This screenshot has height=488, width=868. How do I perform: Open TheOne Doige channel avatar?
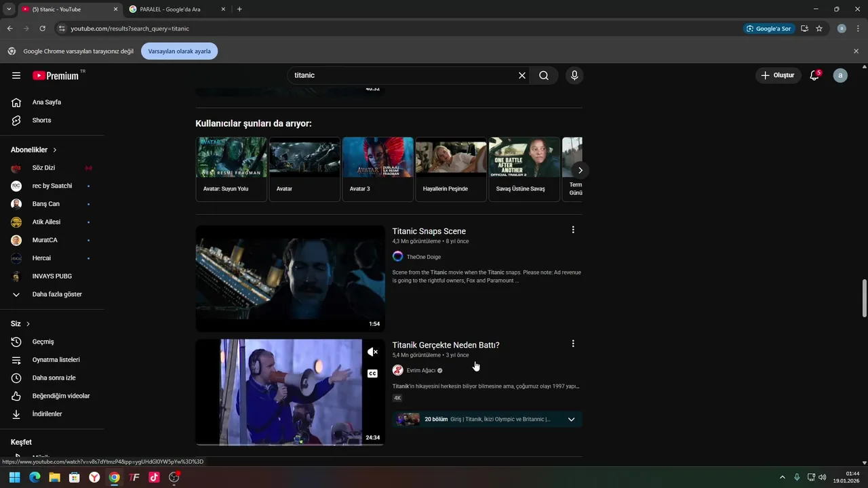398,256
